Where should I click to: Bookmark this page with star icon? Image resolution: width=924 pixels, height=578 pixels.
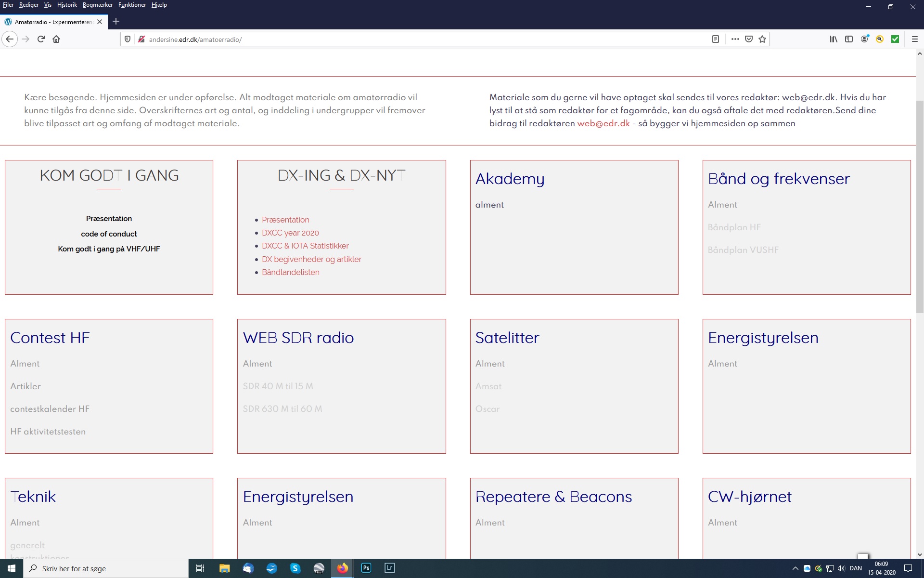762,39
